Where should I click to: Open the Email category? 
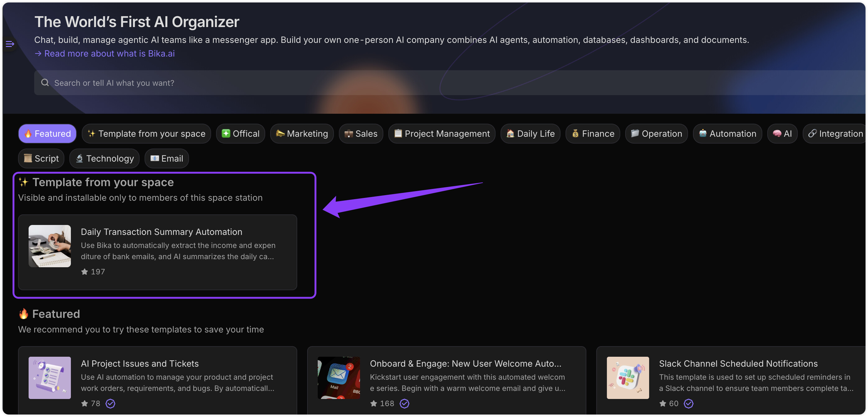coord(166,158)
